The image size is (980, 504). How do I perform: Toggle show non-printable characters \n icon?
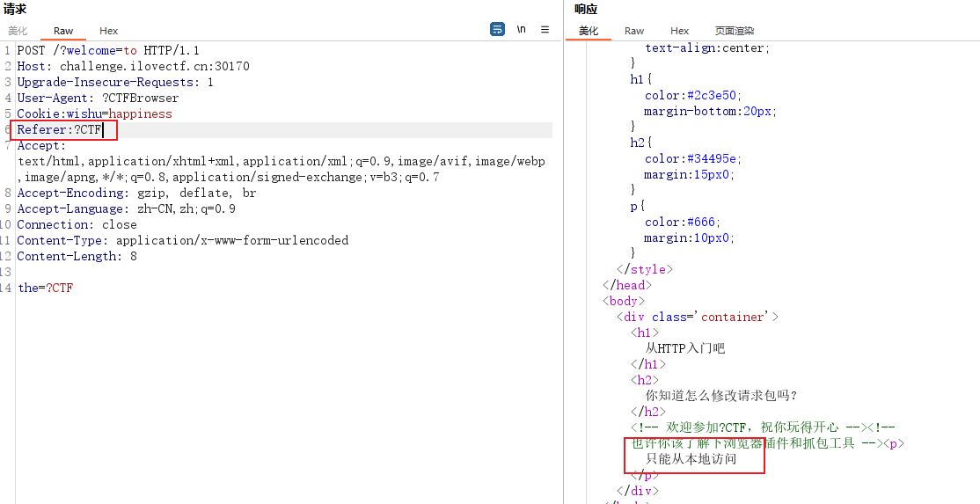pos(522,29)
